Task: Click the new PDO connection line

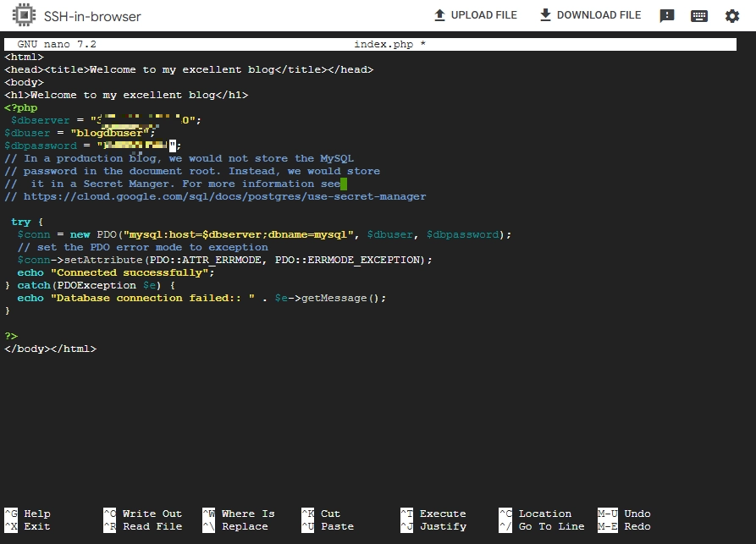Action: (x=264, y=234)
